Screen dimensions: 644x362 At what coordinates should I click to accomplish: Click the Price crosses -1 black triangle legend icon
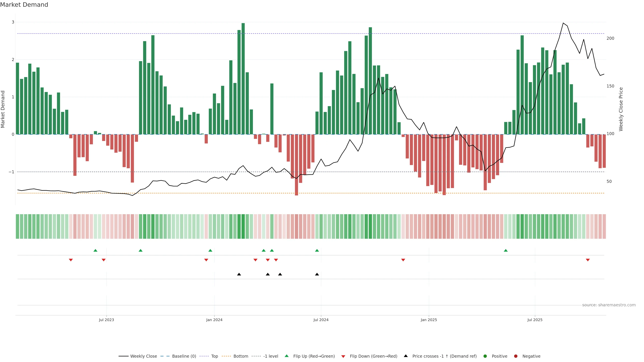(x=406, y=356)
